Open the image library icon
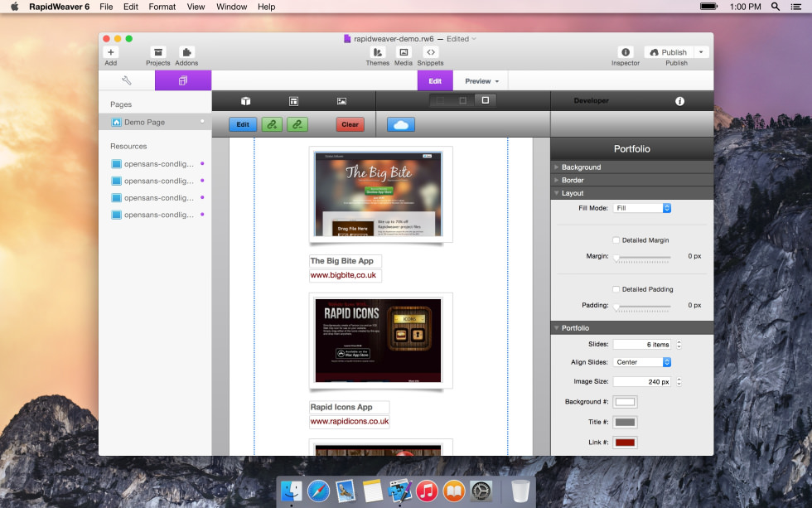 click(x=341, y=101)
